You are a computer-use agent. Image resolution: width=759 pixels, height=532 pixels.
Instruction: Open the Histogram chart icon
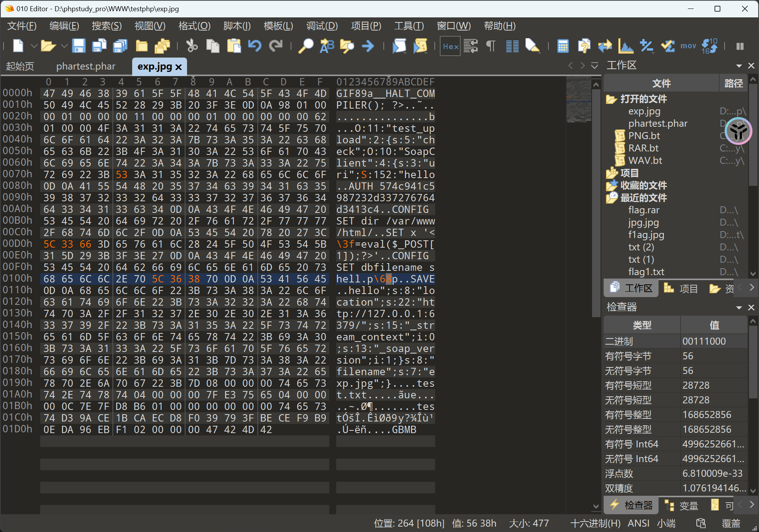click(x=626, y=46)
